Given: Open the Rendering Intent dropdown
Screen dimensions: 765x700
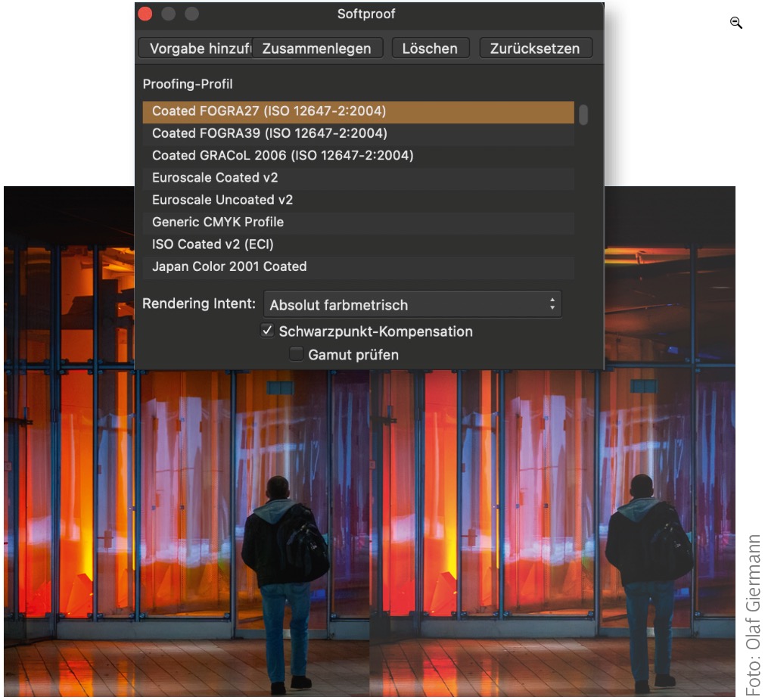Looking at the screenshot, I should [412, 305].
